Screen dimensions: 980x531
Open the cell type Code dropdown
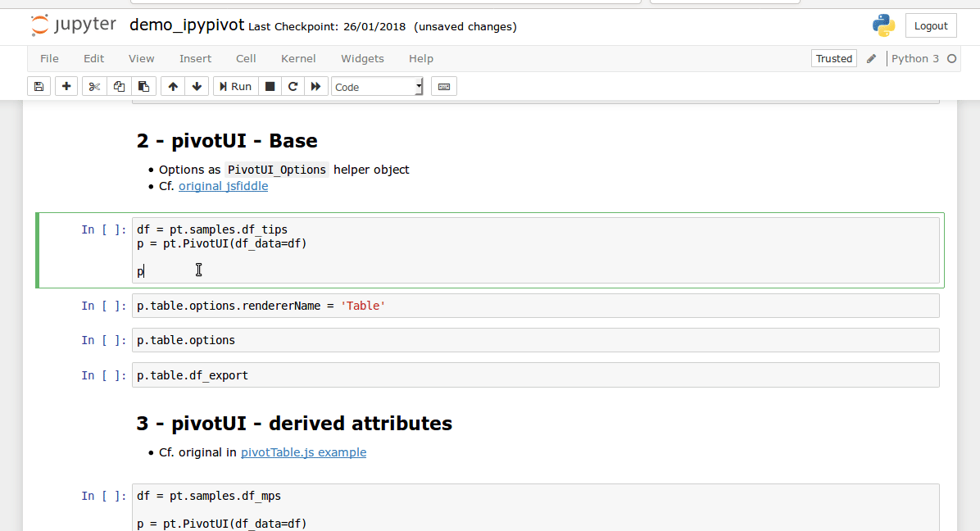coord(377,87)
